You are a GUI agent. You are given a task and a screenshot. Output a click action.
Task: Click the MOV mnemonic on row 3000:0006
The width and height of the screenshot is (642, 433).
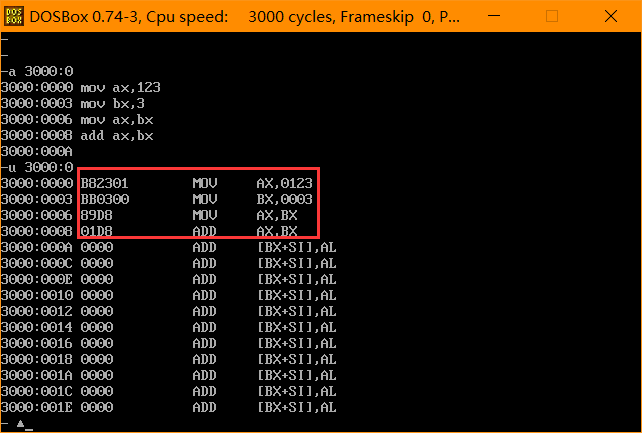pyautogui.click(x=205, y=215)
